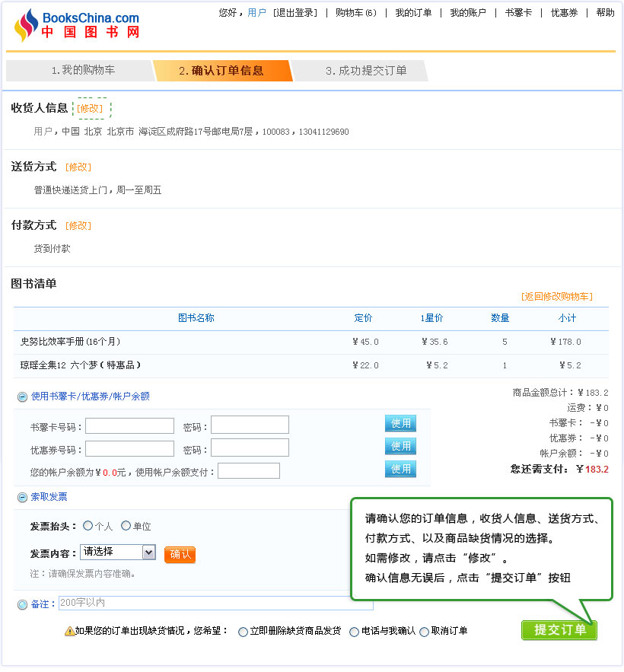
Task: Open 购物车(6) in top navigation
Action: click(355, 13)
